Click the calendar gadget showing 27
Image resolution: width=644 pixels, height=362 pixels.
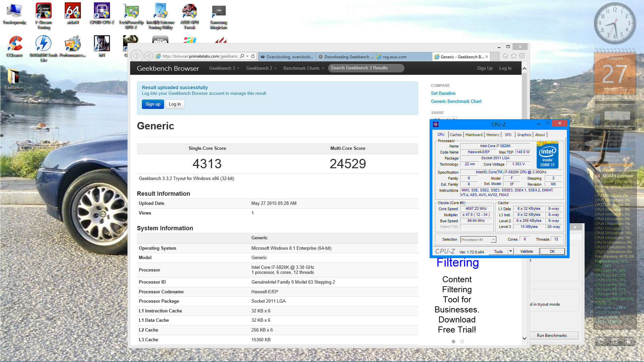coord(615,72)
